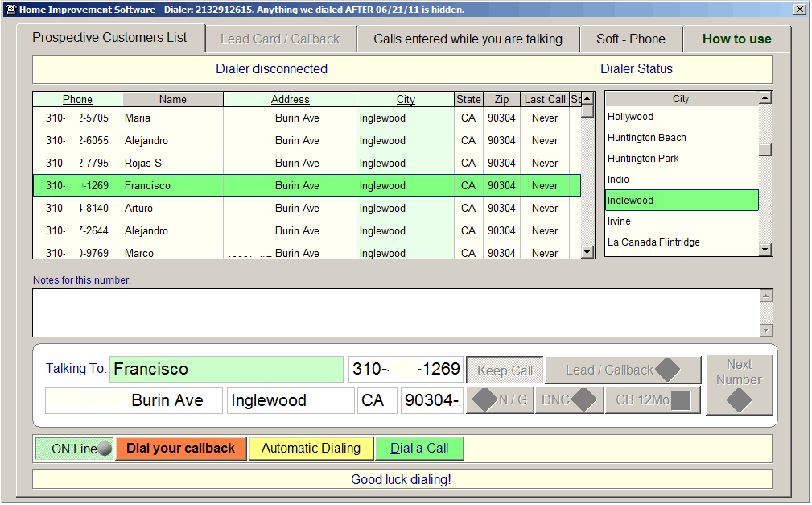Click the Keep Call button
This screenshot has width=812, height=505.
click(x=505, y=370)
